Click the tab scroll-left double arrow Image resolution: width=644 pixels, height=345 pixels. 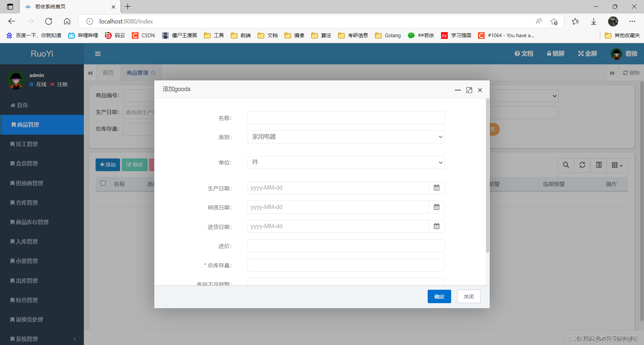(90, 73)
